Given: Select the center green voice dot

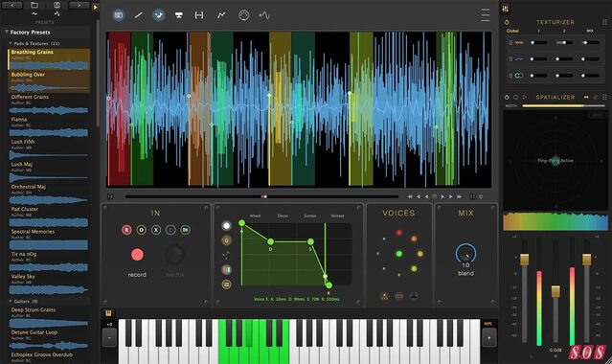Looking at the screenshot, I should click(x=398, y=254).
